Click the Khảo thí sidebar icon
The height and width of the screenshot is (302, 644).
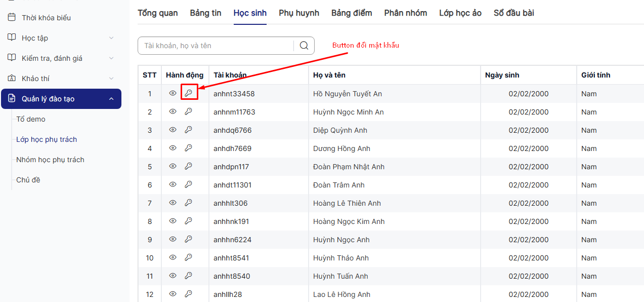coord(12,79)
